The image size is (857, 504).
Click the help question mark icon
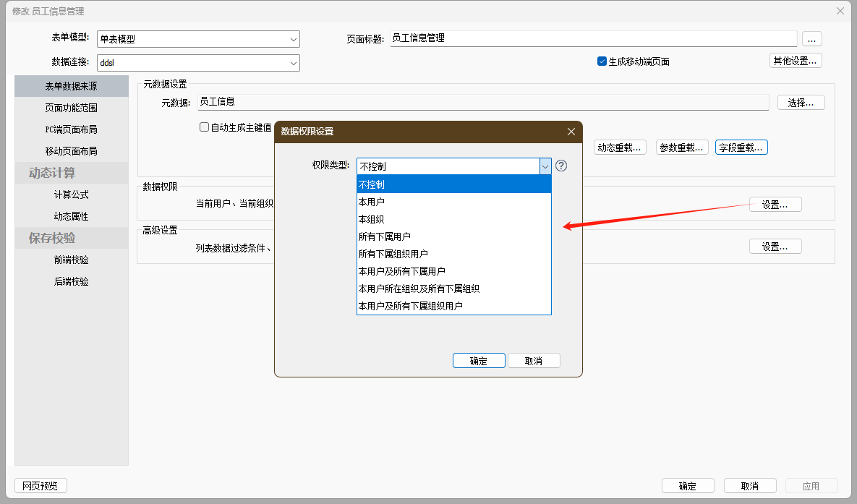[x=561, y=166]
